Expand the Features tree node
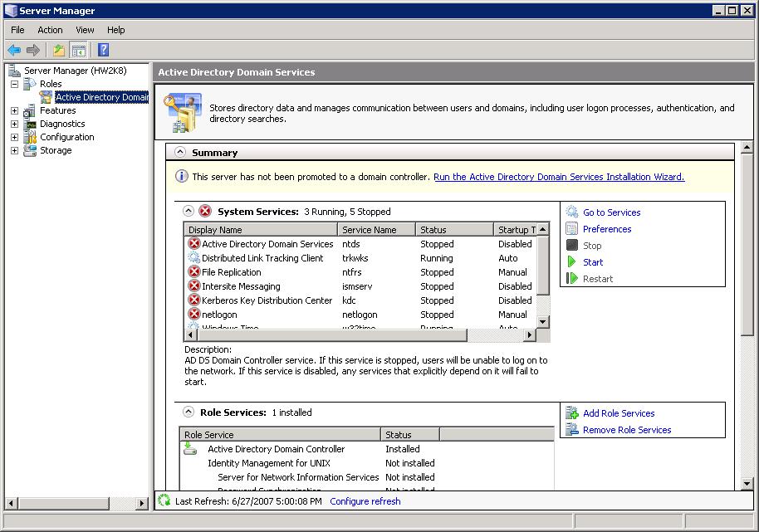This screenshot has height=532, width=759. tap(14, 110)
